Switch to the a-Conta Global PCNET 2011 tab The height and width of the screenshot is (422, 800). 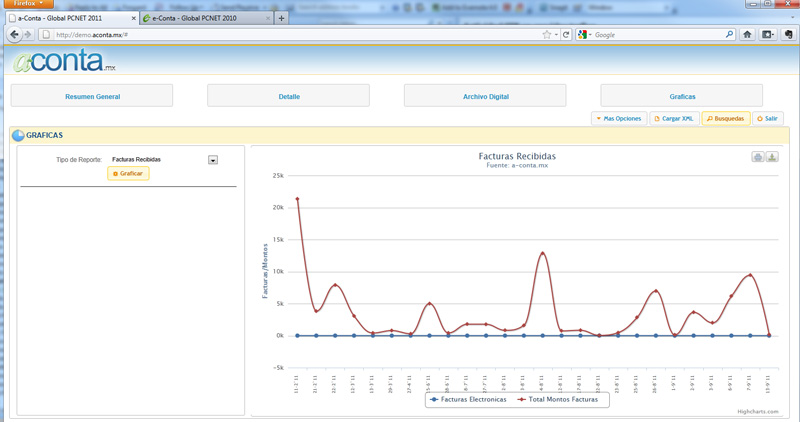pyautogui.click(x=72, y=18)
